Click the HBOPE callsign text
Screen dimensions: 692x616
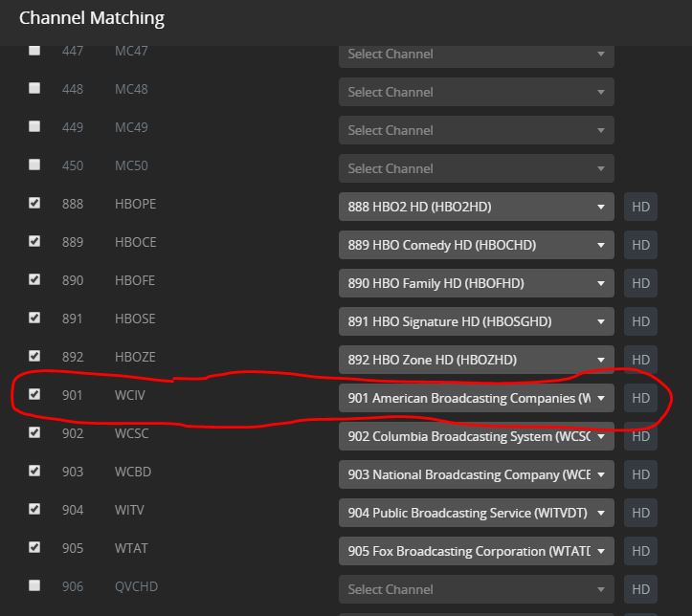point(136,204)
